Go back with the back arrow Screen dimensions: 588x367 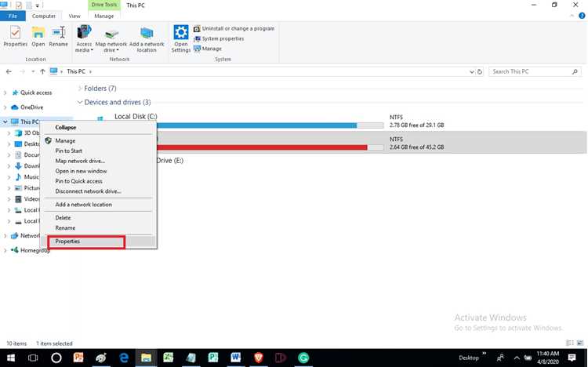(x=9, y=71)
